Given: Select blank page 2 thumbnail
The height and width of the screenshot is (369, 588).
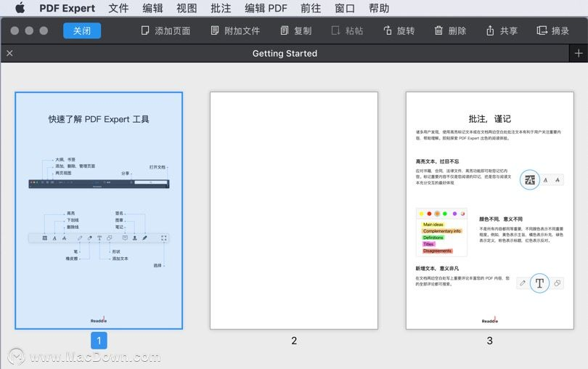Looking at the screenshot, I should pyautogui.click(x=294, y=211).
